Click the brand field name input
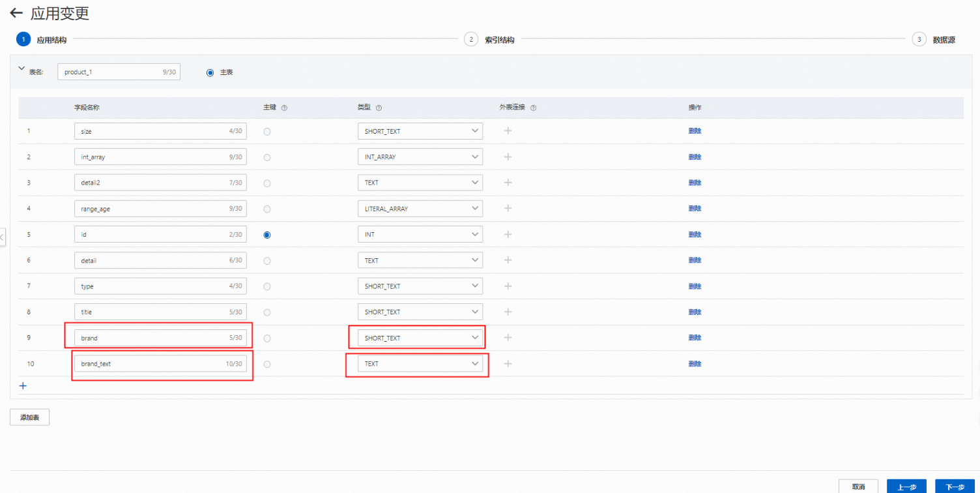The image size is (980, 493). pyautogui.click(x=160, y=338)
